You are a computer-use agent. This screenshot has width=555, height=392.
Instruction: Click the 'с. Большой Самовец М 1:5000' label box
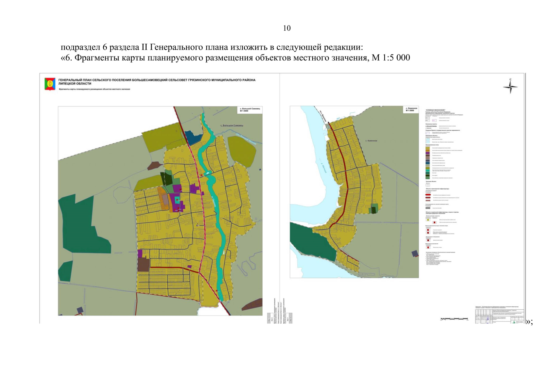[250, 109]
